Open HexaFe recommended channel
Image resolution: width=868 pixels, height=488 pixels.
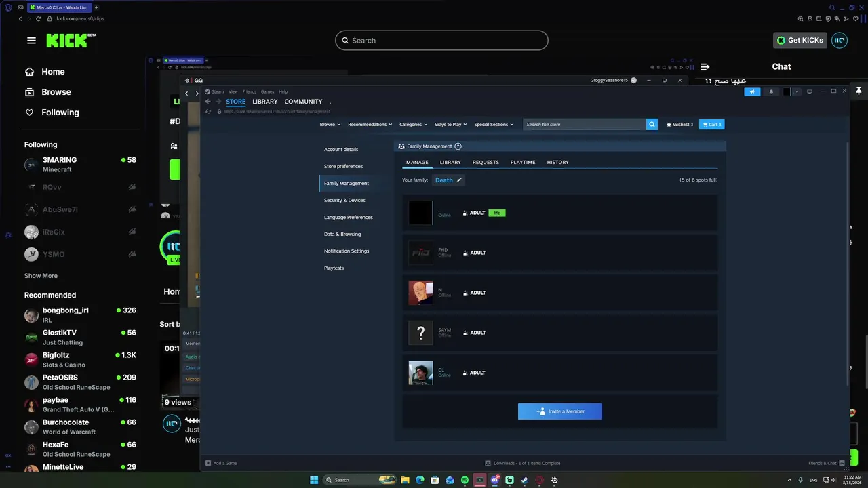[x=80, y=449]
